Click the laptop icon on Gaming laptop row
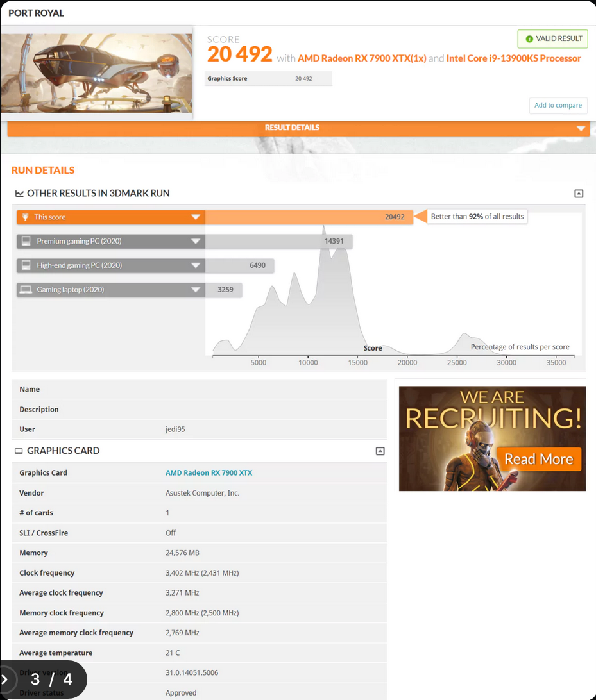Screen dimensions: 596x700 click(26, 289)
